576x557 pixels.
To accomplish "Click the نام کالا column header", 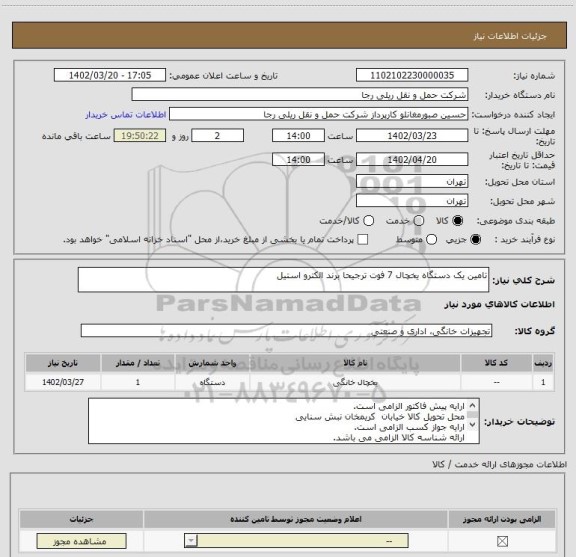I will pos(355,363).
